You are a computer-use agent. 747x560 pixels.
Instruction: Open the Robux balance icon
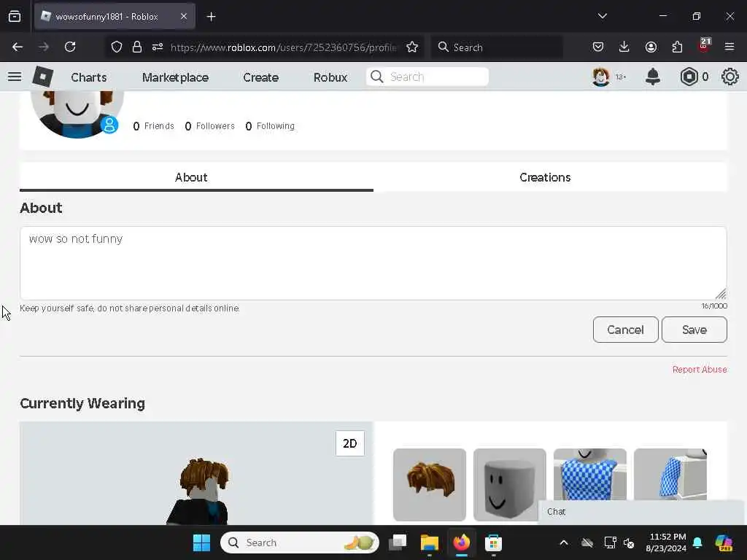[x=689, y=77]
